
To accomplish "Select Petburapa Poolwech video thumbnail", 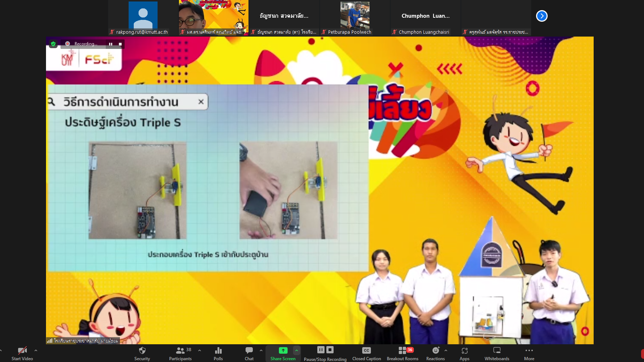I will click(x=355, y=17).
